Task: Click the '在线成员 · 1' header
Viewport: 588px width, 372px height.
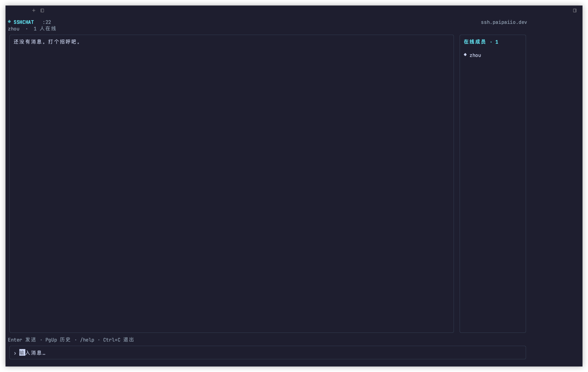Action: (x=481, y=42)
